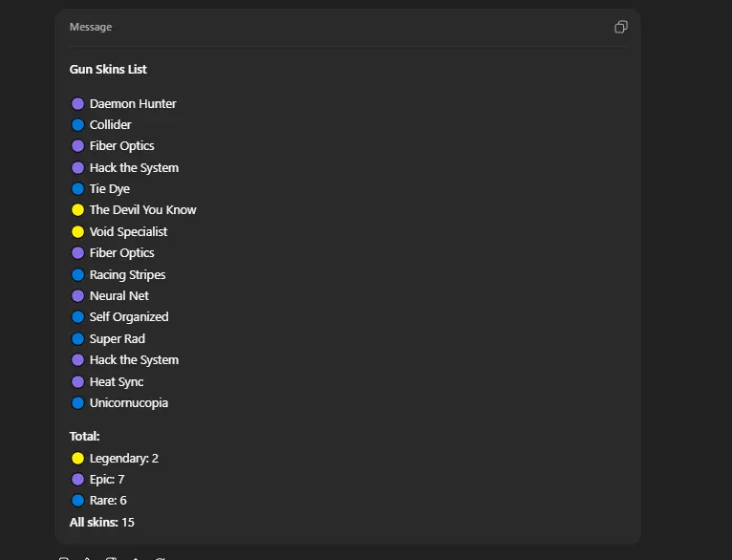
Task: Click the blue circle beside Super Rad
Action: 78,339
